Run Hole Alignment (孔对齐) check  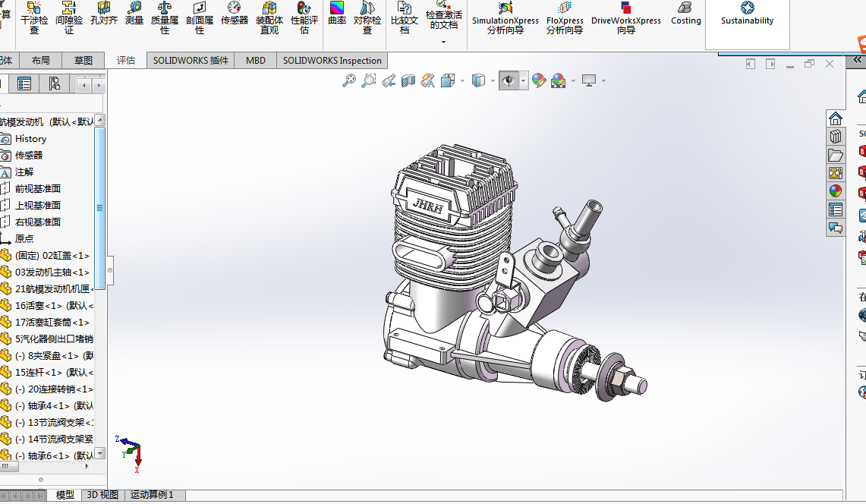(x=104, y=14)
